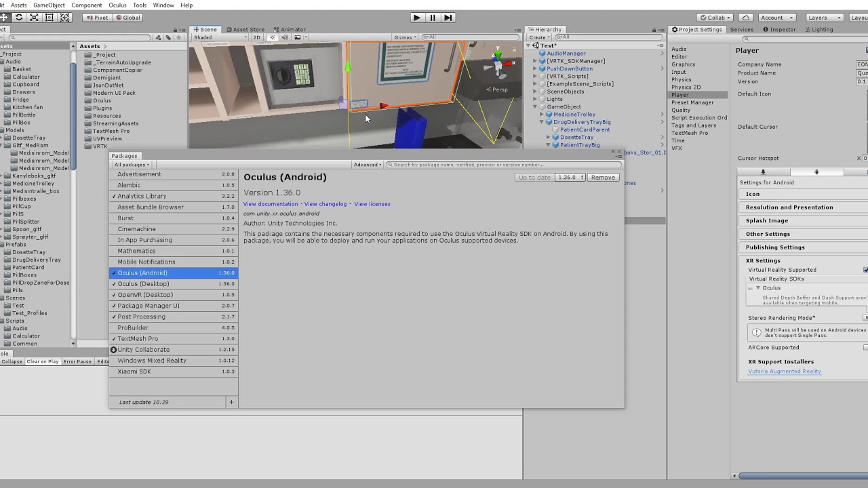Open the Collab dropdown
The width and height of the screenshot is (868, 488).
click(x=715, y=18)
